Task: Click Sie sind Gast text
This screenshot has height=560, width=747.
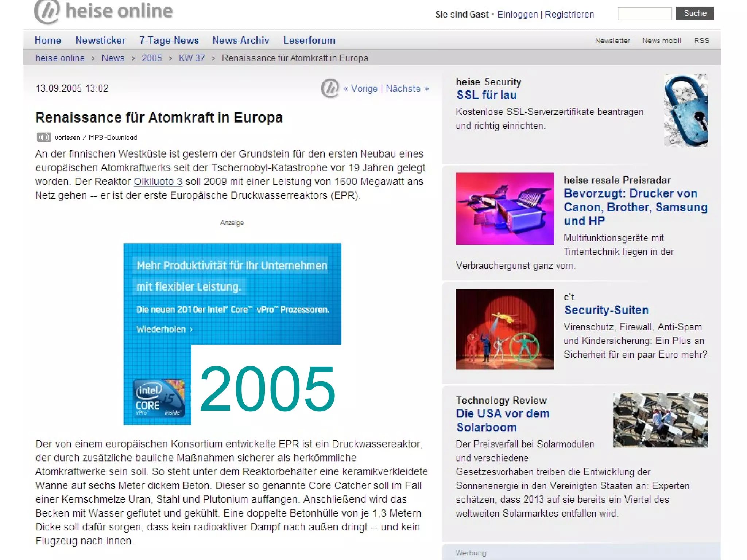Action: point(462,14)
